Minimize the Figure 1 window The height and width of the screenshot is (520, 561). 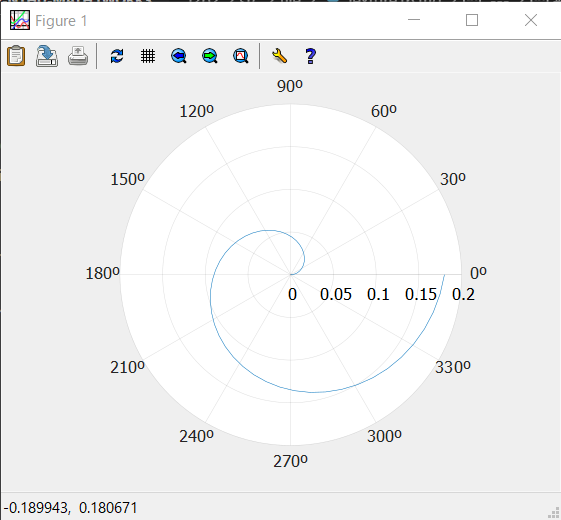pos(414,20)
